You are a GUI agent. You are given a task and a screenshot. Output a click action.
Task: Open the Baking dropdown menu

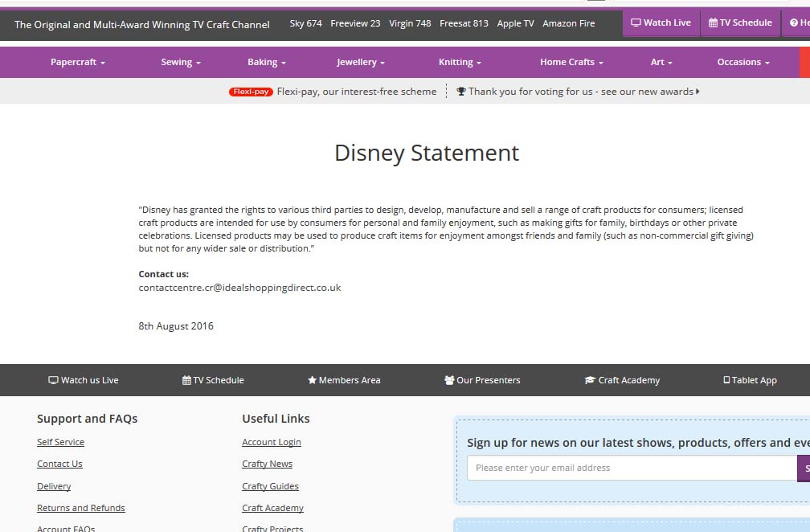click(267, 62)
